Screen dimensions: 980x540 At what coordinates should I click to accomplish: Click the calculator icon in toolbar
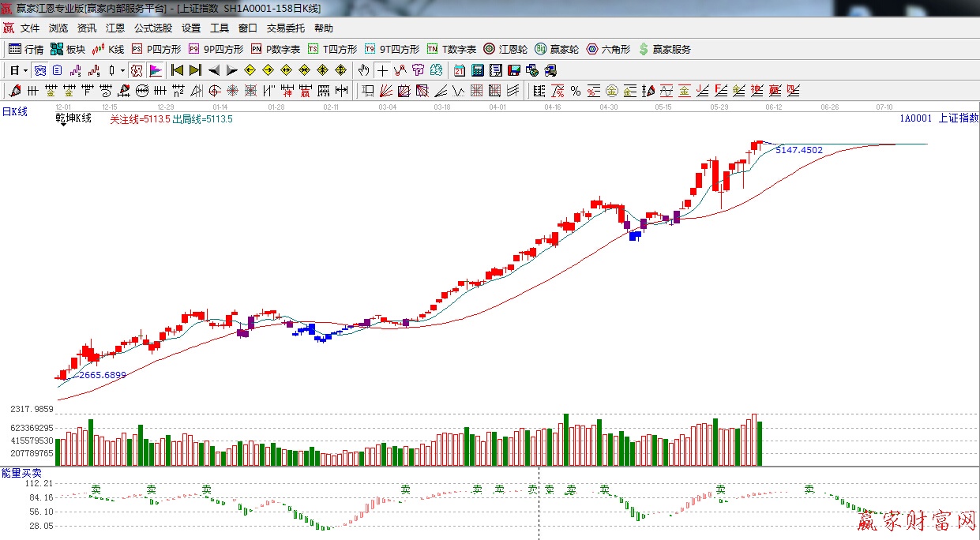pyautogui.click(x=477, y=70)
